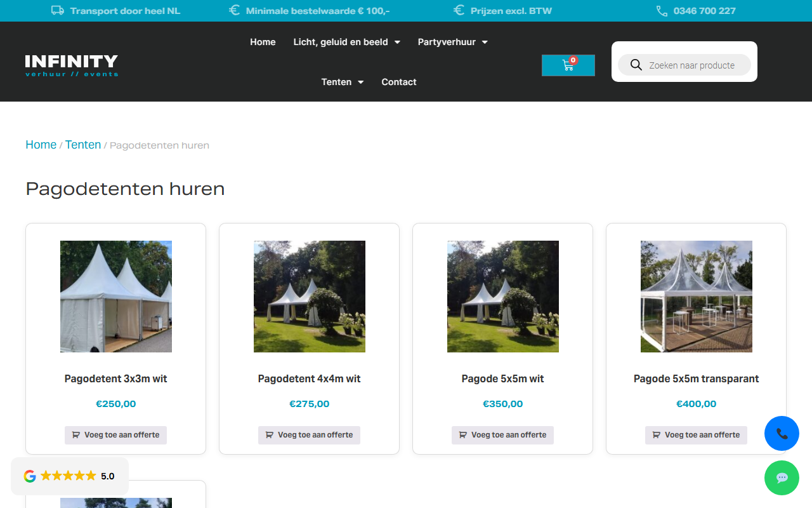Add Pagode 5x5m transparant to offerte
Screen dimensions: 812x508
point(696,435)
